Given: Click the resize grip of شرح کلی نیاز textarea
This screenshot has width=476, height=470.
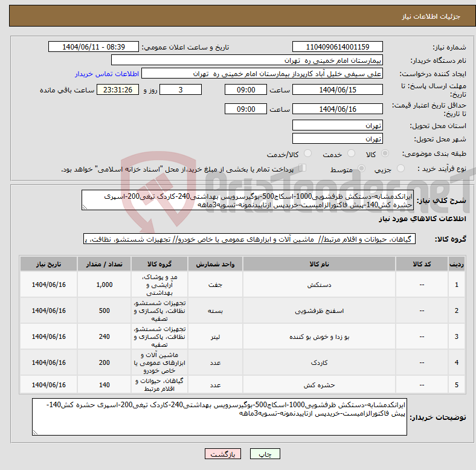Looking at the screenshot, I should point(85,207).
